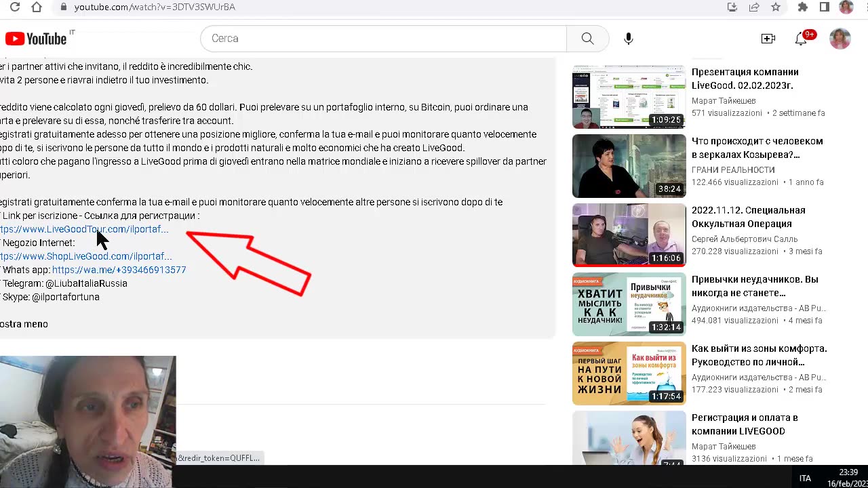Image resolution: width=868 pixels, height=488 pixels.
Task: Collapse description with Mostra meno
Action: point(24,324)
